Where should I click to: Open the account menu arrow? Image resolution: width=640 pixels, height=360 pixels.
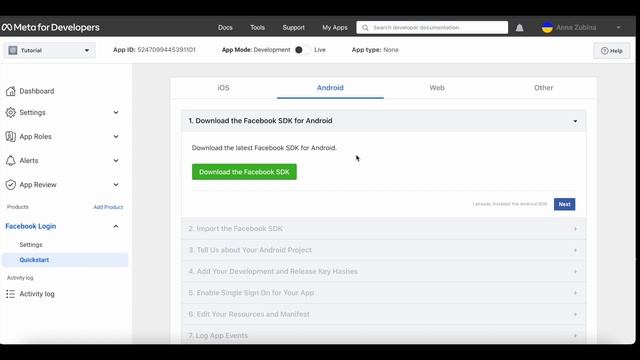click(618, 27)
